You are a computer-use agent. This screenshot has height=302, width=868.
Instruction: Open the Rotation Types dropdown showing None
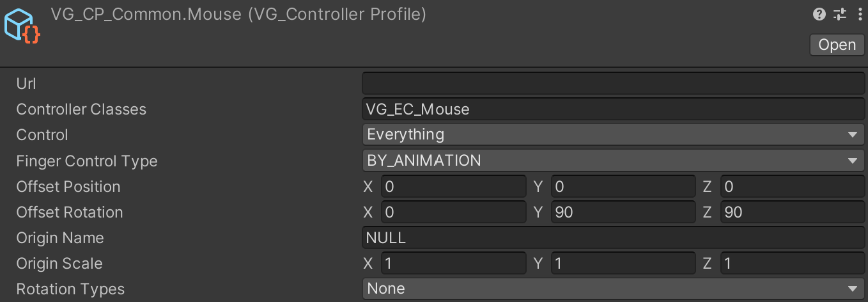click(614, 289)
